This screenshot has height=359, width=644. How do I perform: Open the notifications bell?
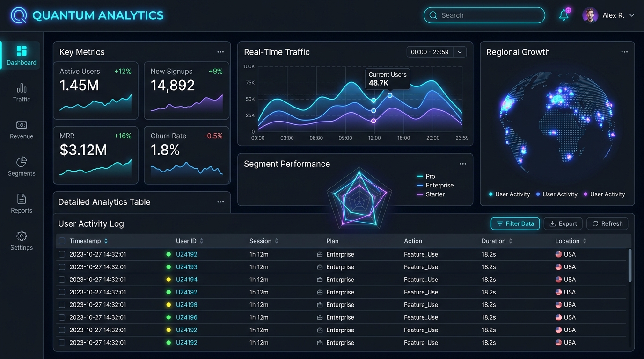564,15
